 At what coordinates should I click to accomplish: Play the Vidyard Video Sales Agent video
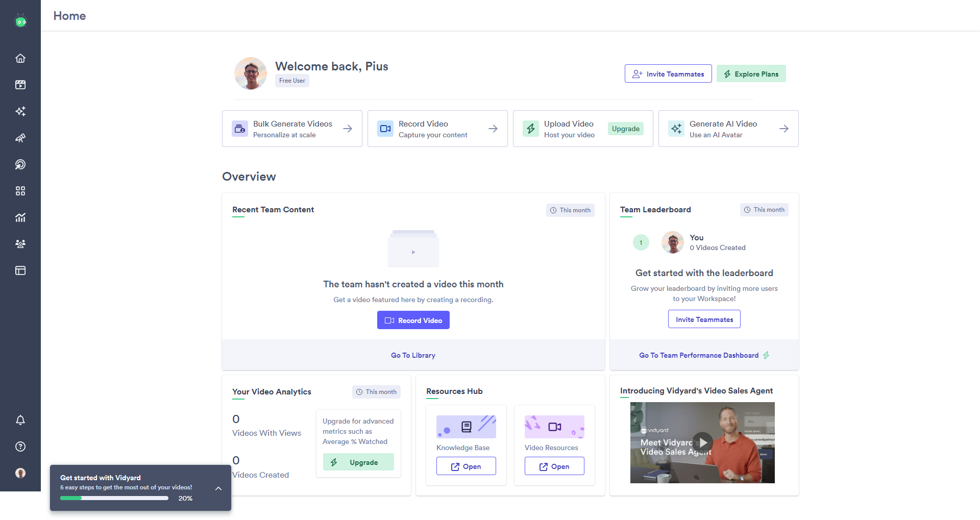pos(702,442)
